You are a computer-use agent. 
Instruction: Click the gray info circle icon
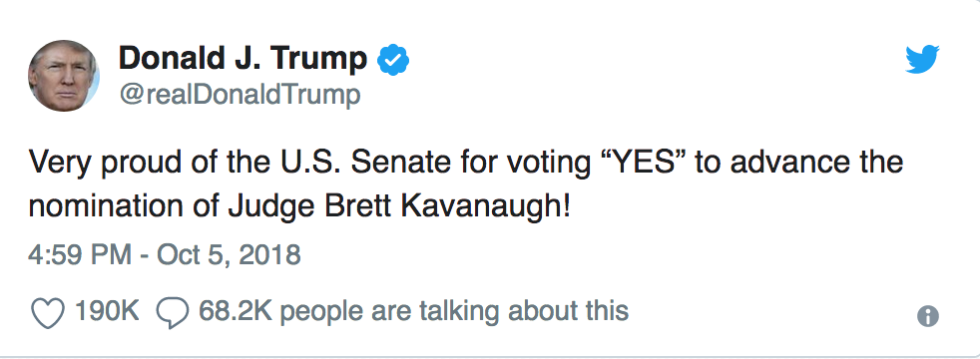pyautogui.click(x=927, y=316)
